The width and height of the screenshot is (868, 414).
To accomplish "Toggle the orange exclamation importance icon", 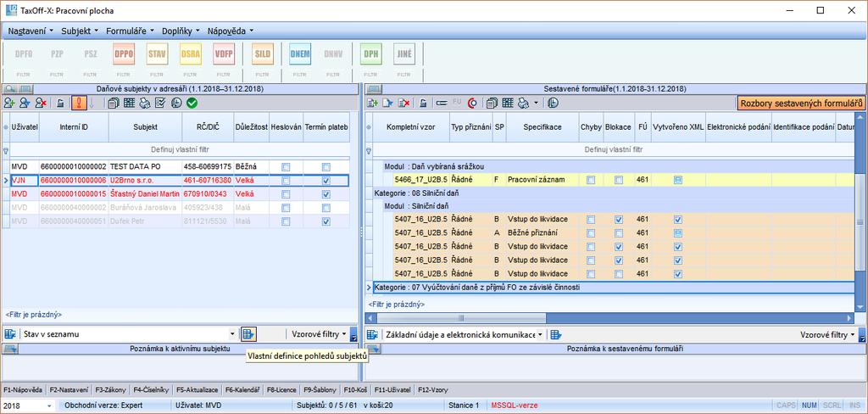I will tap(79, 103).
